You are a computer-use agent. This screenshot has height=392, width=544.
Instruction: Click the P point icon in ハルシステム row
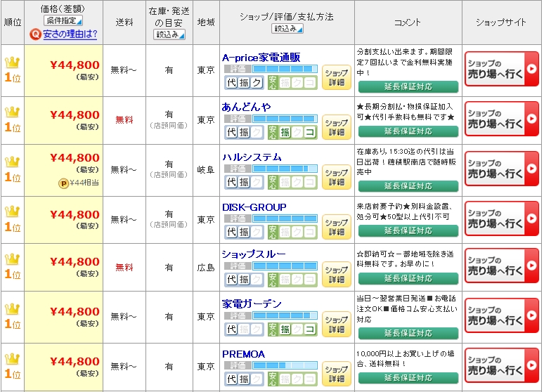point(63,183)
